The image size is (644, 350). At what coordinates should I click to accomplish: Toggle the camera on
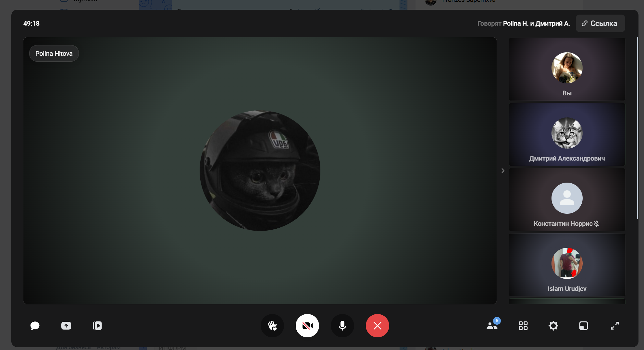[x=307, y=326]
